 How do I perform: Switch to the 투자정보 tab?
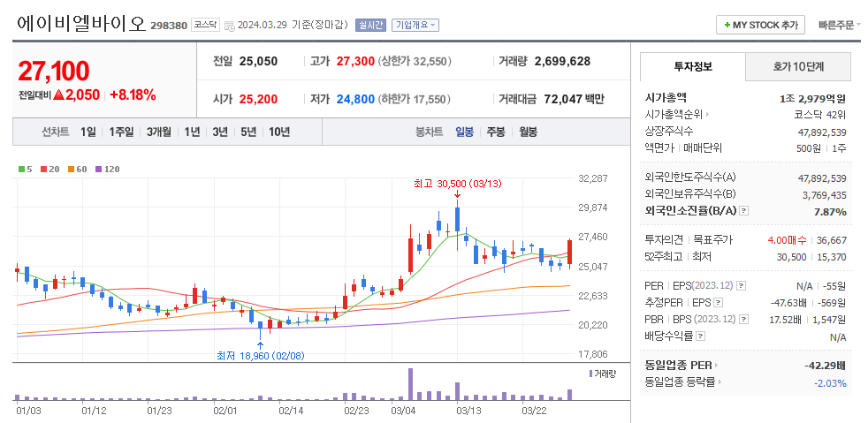pyautogui.click(x=692, y=67)
